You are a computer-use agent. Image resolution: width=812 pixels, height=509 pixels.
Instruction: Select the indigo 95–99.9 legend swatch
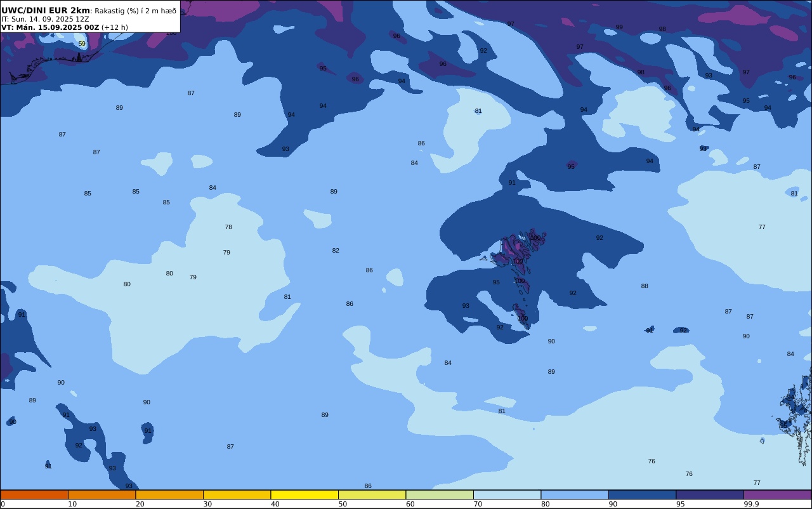coord(710,494)
